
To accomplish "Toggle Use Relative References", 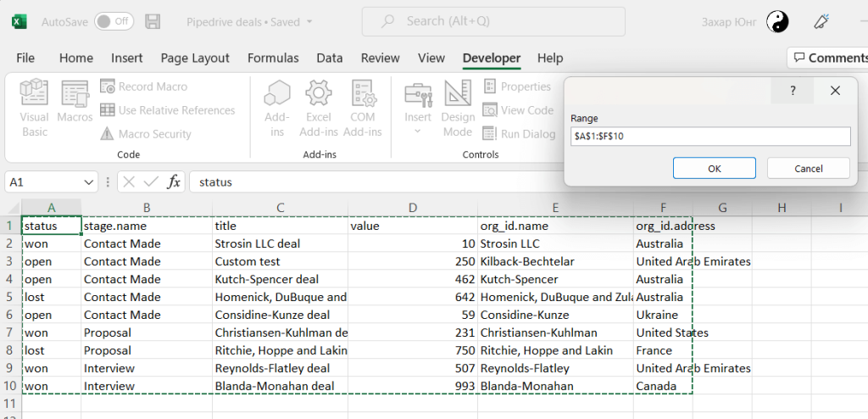I will coord(168,110).
